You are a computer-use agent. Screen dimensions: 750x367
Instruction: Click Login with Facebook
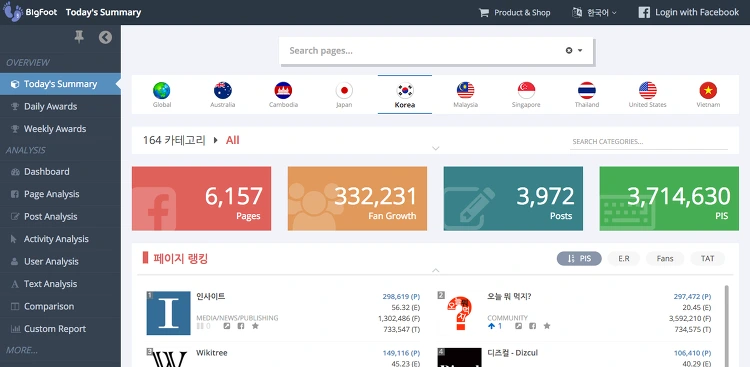point(689,12)
